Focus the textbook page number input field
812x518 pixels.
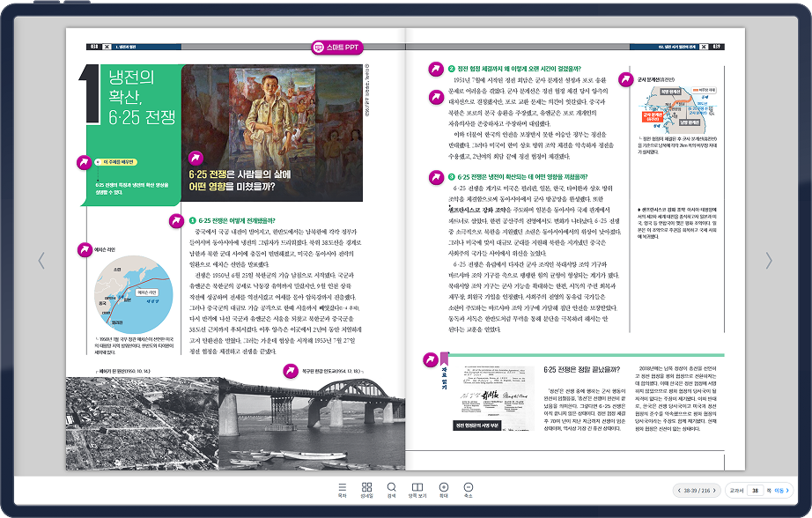[x=755, y=491]
